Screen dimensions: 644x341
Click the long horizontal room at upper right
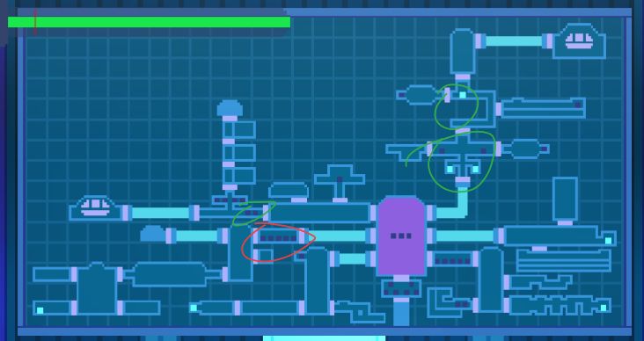click(x=543, y=108)
